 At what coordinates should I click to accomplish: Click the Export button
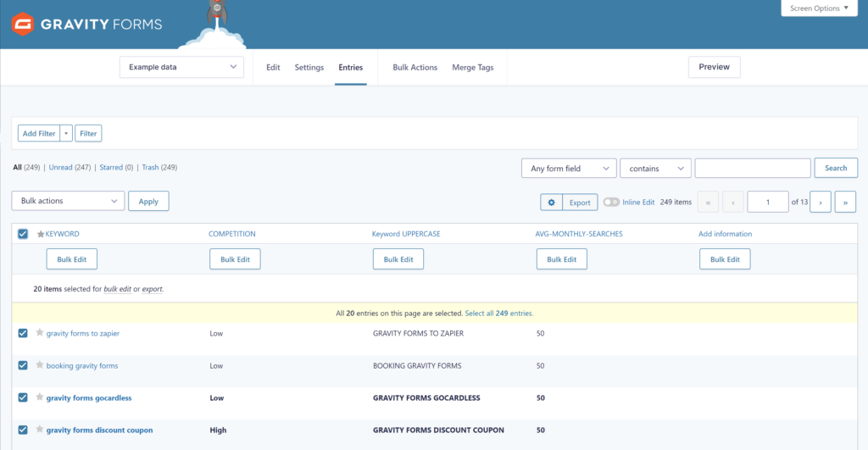click(x=580, y=203)
